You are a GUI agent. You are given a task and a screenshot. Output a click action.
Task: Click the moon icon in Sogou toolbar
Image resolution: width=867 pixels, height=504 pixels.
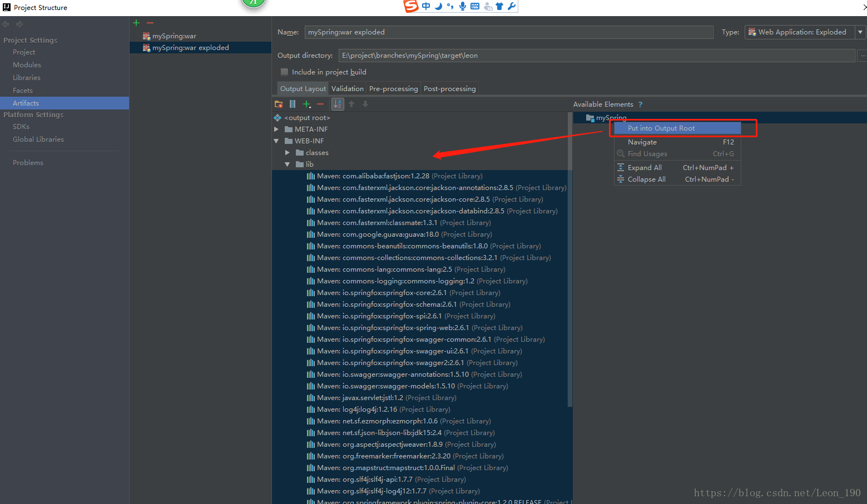click(438, 6)
